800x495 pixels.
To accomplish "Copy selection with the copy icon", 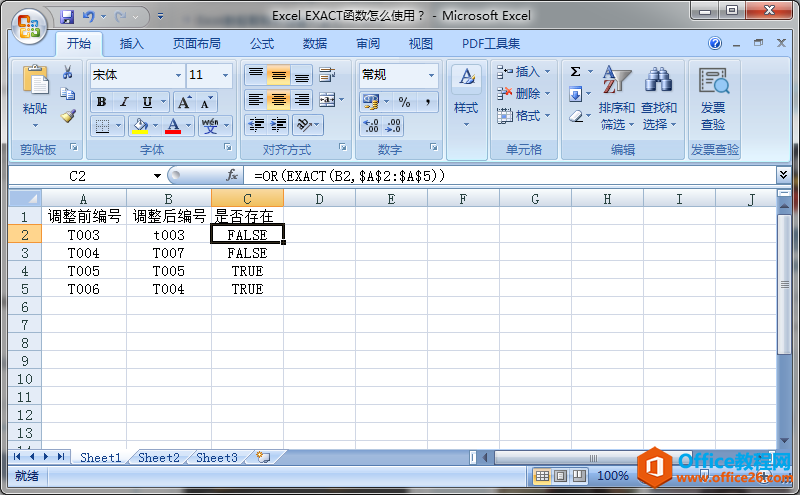I will [67, 94].
